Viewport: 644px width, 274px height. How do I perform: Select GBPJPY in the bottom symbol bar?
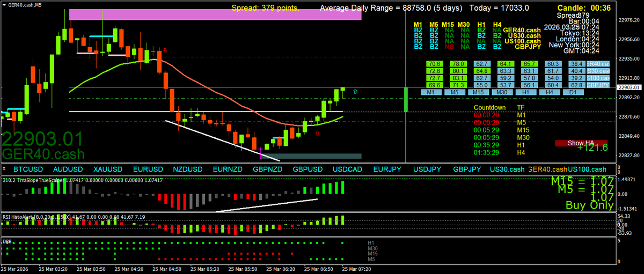pos(467,169)
